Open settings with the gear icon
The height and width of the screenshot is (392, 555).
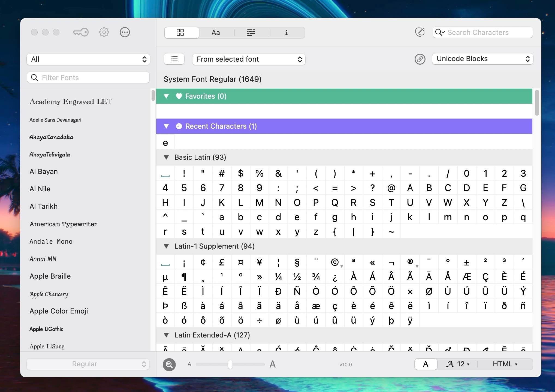click(104, 32)
